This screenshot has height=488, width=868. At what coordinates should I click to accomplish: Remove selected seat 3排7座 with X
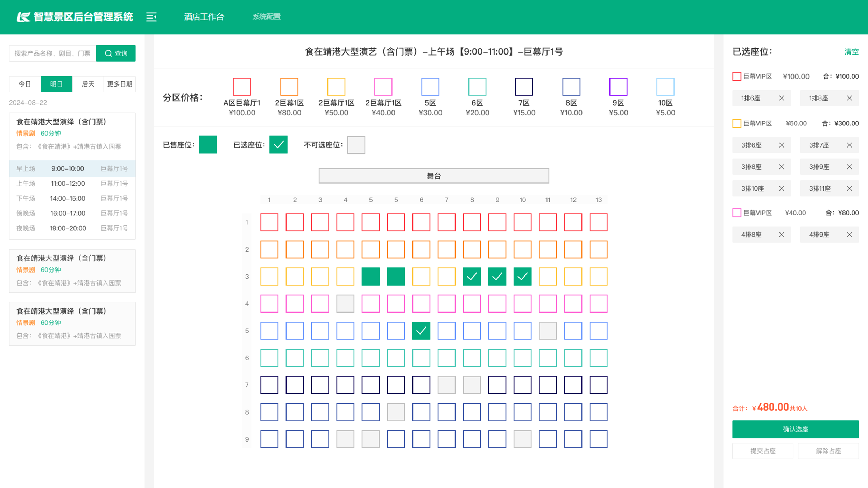coord(849,145)
